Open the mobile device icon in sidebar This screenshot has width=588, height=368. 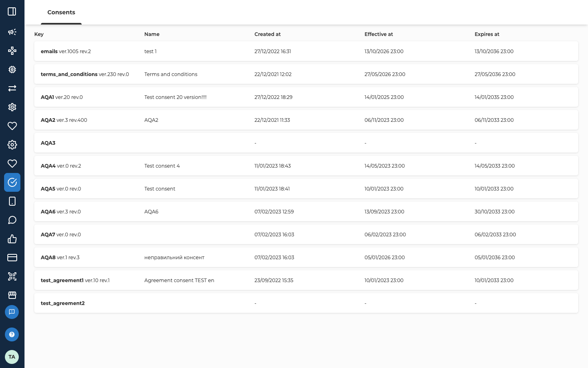tap(12, 201)
